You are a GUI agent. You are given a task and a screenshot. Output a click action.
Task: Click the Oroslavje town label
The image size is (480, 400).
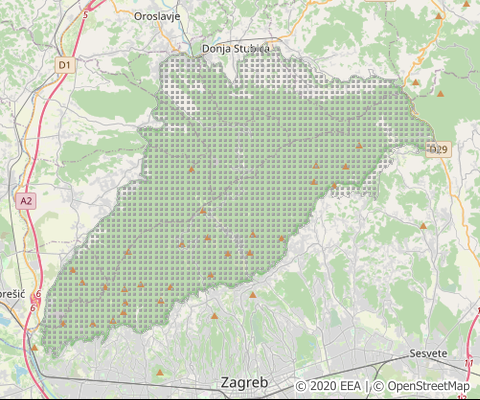(157, 16)
